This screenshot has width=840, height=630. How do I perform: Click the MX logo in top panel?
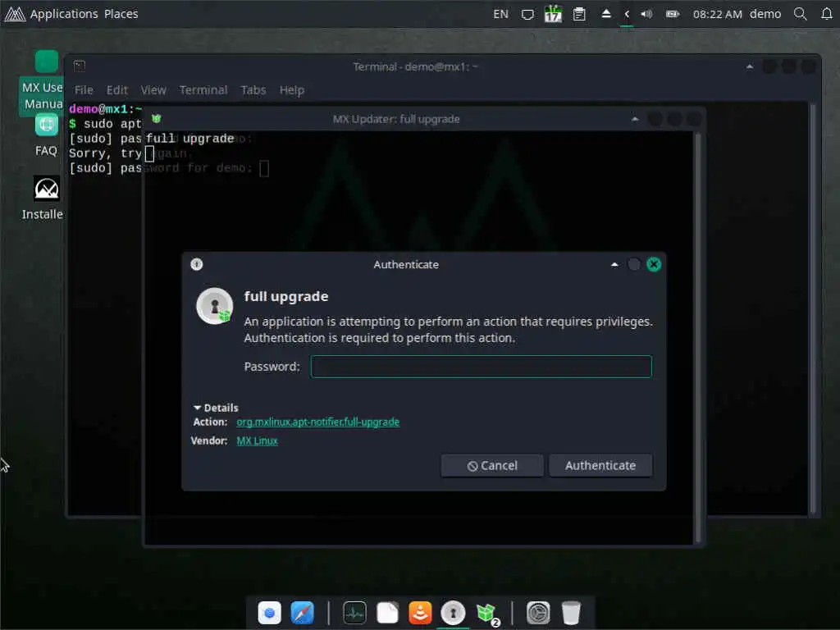[15, 14]
